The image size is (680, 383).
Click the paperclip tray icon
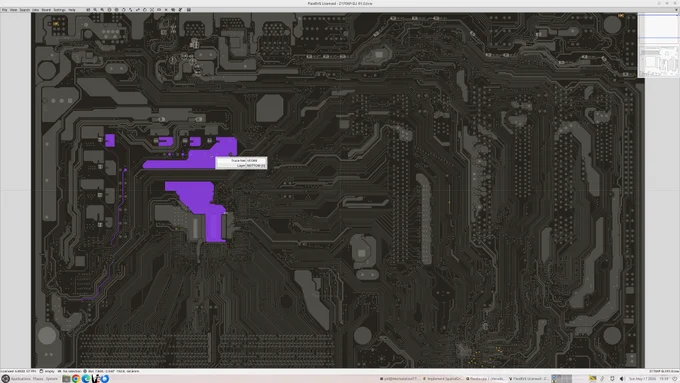click(602, 379)
